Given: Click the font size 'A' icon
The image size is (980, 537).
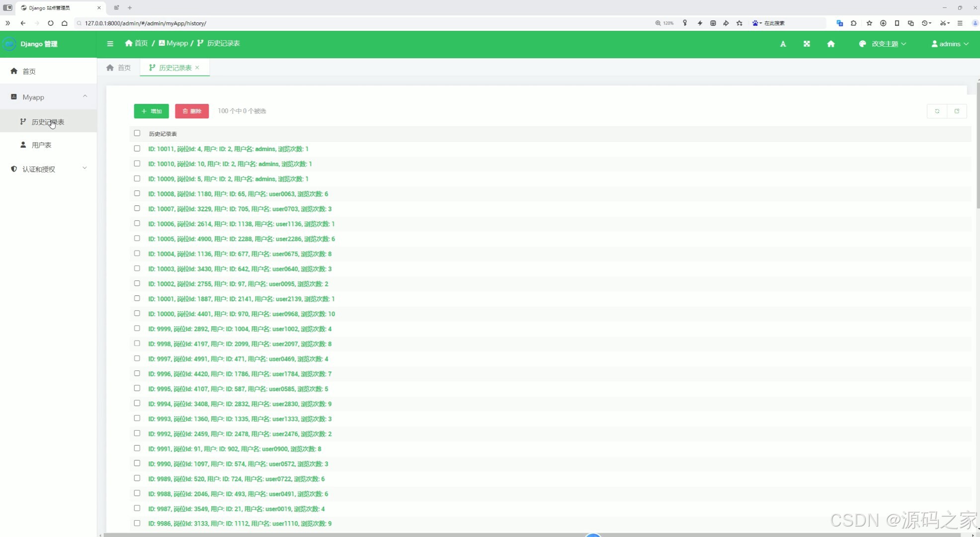Looking at the screenshot, I should coord(783,44).
